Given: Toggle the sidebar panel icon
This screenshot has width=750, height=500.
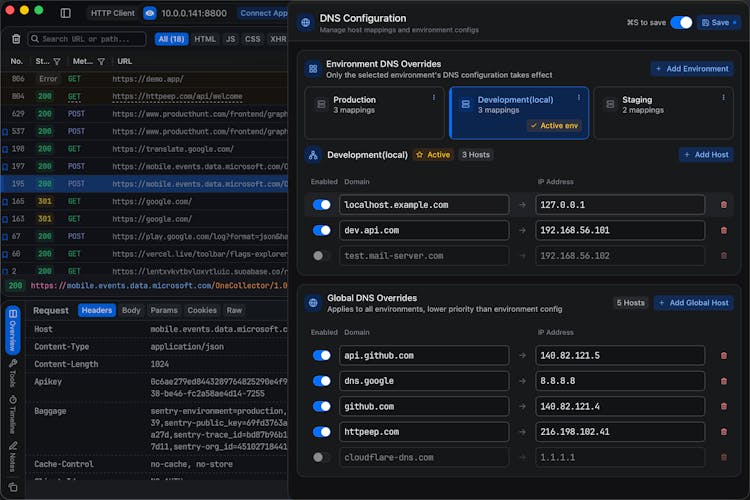Looking at the screenshot, I should (66, 13).
